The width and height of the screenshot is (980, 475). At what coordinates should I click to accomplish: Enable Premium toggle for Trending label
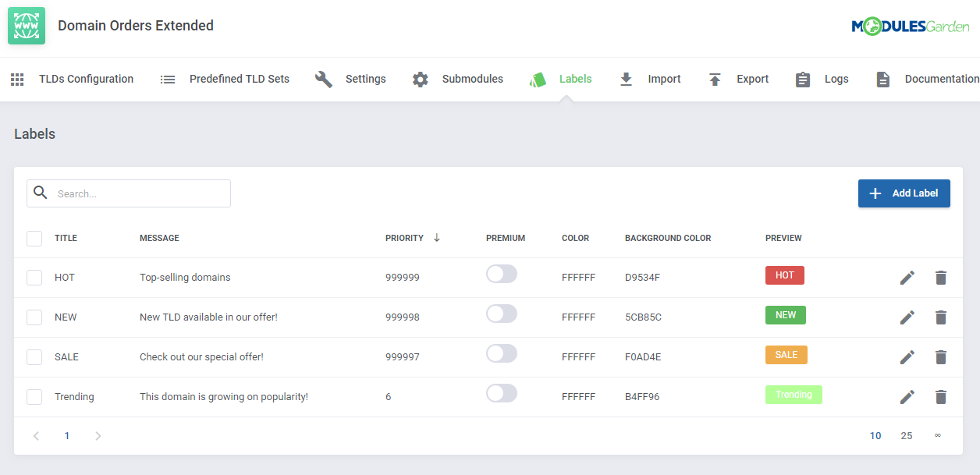click(x=502, y=393)
